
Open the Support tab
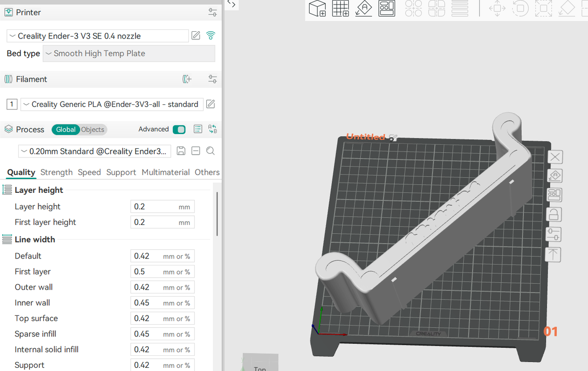(x=121, y=172)
